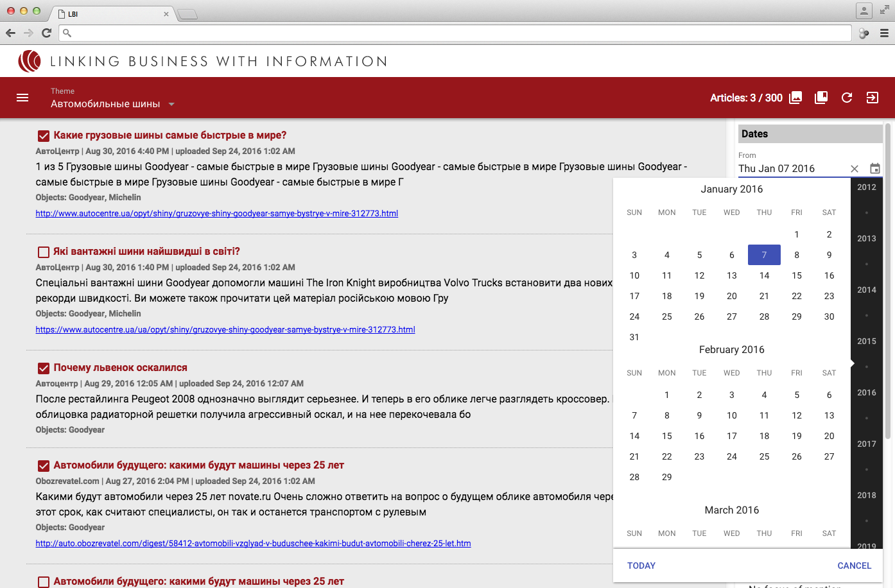
Task: Close the LBI browser tab
Action: (x=166, y=14)
